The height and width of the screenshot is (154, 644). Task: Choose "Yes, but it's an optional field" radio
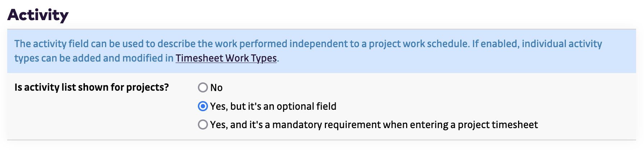(203, 107)
